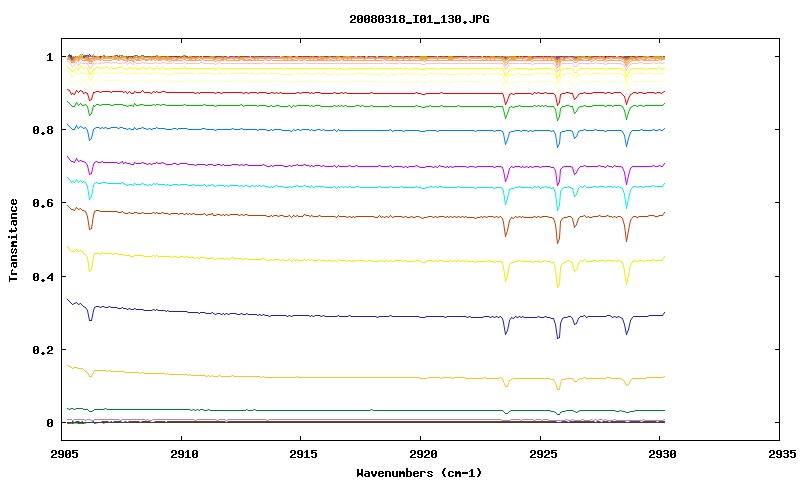The width and height of the screenshot is (800, 480).
Task: Click the x-axis tick label 2915
Action: coord(303,454)
